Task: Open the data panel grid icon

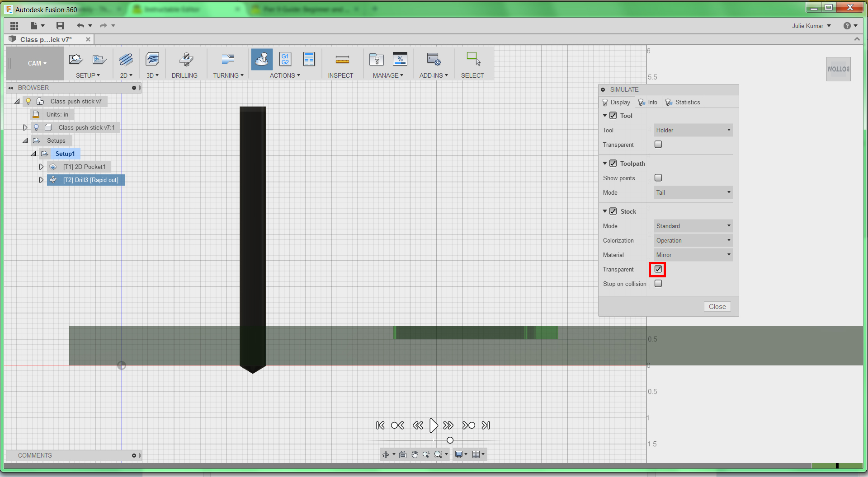Action: tap(14, 26)
